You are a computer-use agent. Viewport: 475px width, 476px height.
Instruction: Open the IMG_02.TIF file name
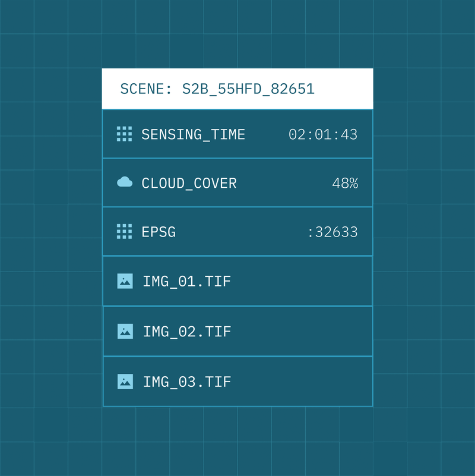tap(186, 332)
